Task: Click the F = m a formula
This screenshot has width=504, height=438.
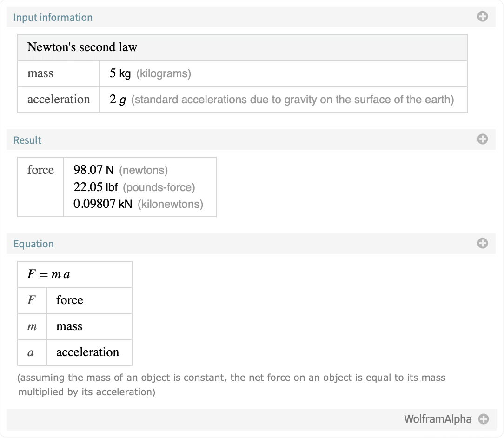Action: [x=49, y=274]
